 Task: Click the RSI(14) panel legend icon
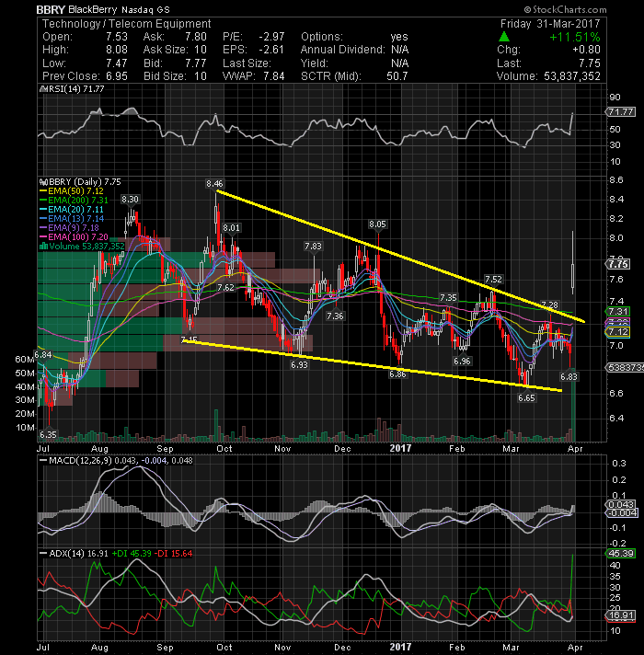pyautogui.click(x=42, y=89)
